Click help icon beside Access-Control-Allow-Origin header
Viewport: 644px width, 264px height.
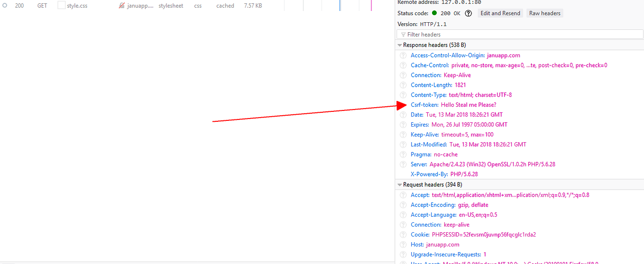click(x=403, y=55)
